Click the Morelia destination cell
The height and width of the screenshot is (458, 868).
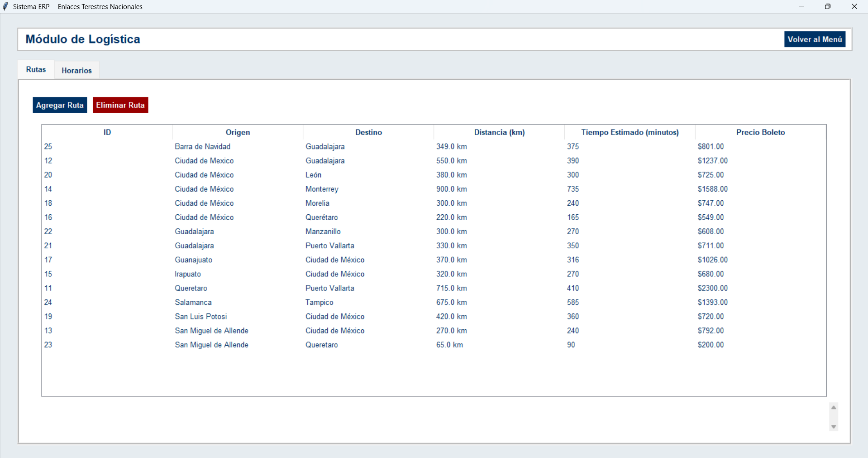pyautogui.click(x=317, y=203)
